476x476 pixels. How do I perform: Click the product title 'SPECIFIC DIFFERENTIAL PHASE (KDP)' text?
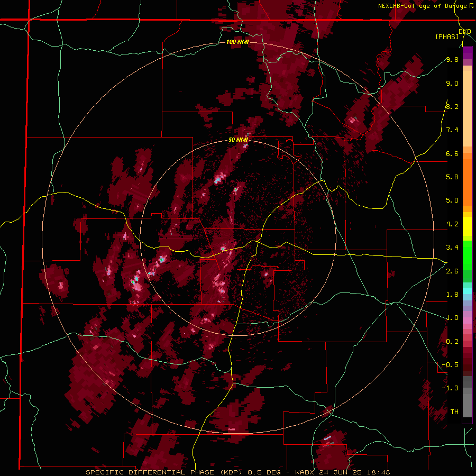(163, 472)
